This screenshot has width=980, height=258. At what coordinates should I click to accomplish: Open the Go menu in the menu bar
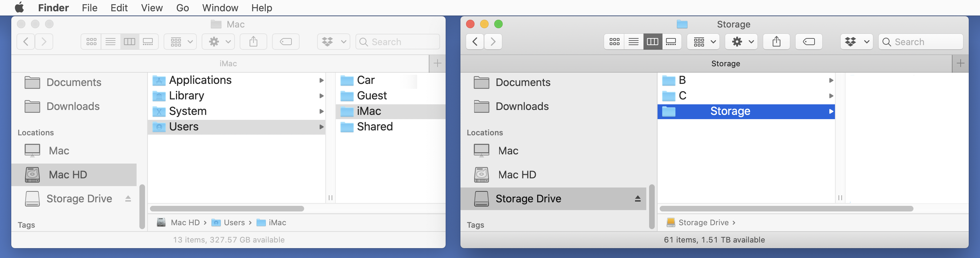182,8
